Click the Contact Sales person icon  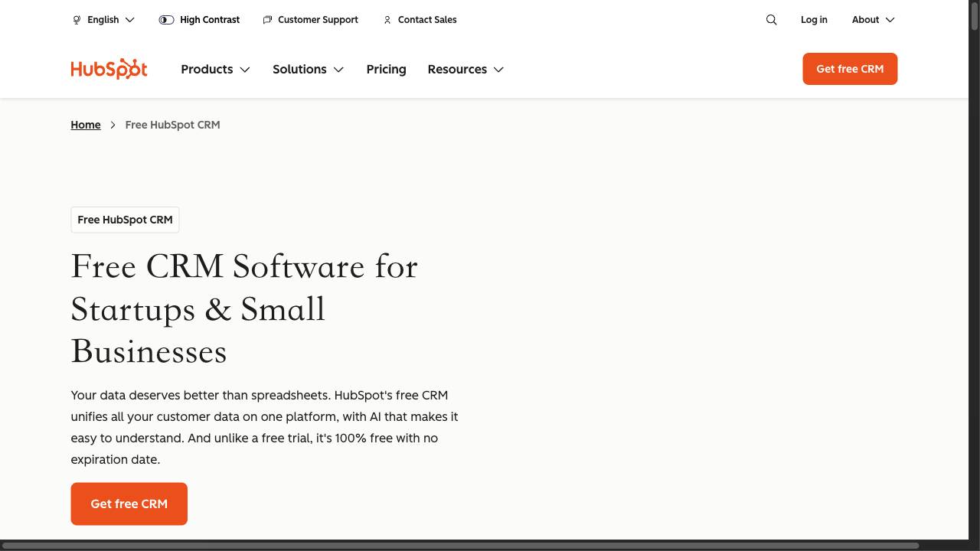click(387, 20)
